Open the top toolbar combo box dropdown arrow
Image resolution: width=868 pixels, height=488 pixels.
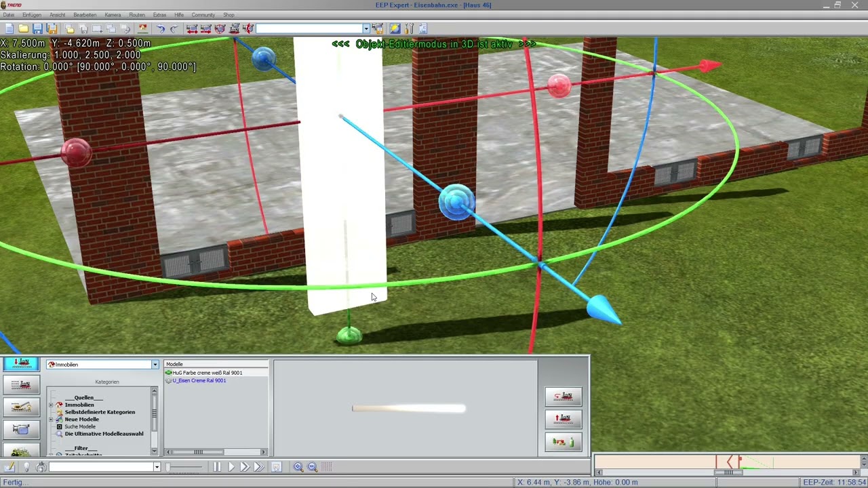(366, 28)
